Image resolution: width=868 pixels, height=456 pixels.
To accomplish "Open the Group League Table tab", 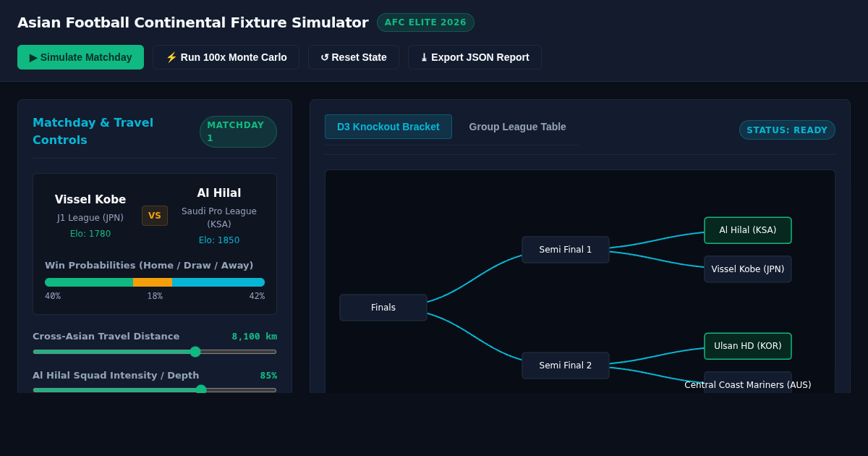I will coord(517,127).
